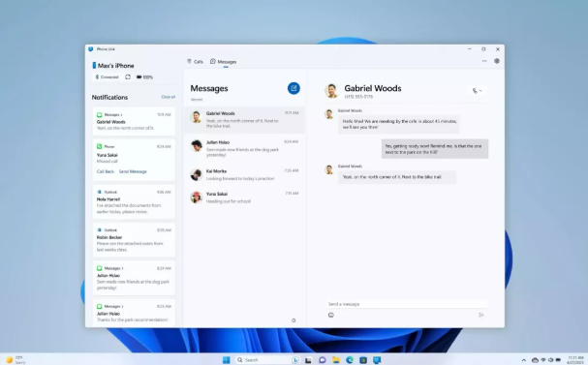The image size is (588, 365).
Task: Launch Microsoft Edge from taskbar
Action: [350, 360]
